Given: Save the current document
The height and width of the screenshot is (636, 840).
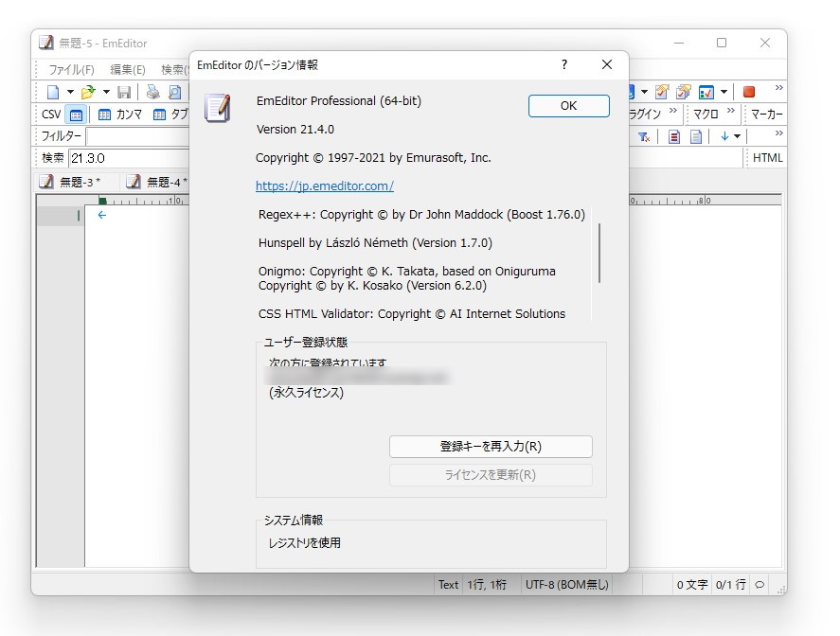Looking at the screenshot, I should point(124,91).
